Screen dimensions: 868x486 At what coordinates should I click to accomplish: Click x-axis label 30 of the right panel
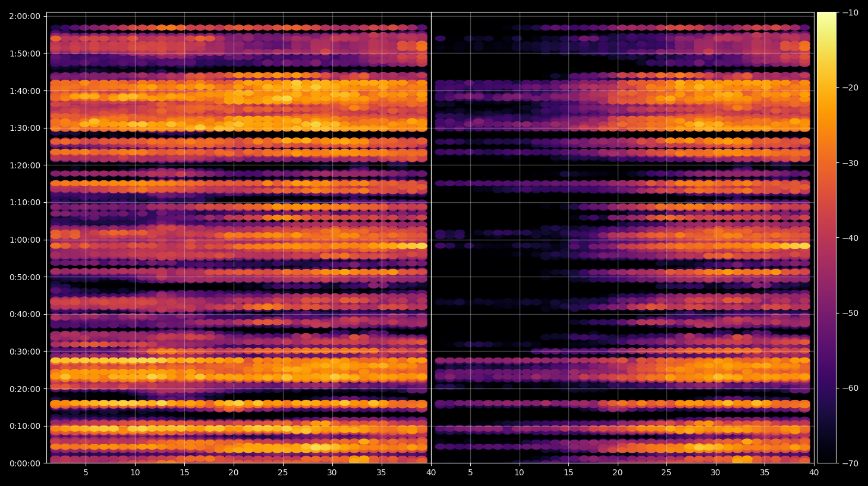(x=715, y=473)
